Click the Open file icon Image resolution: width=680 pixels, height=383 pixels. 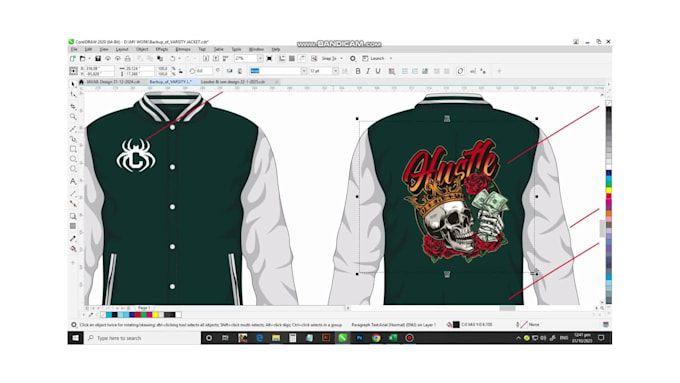click(82, 58)
